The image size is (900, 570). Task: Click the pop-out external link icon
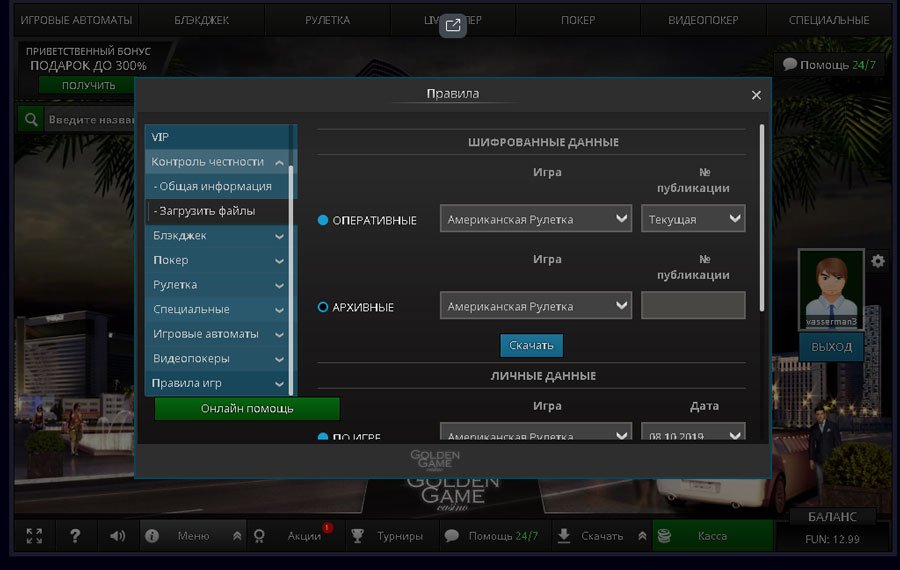coord(453,26)
